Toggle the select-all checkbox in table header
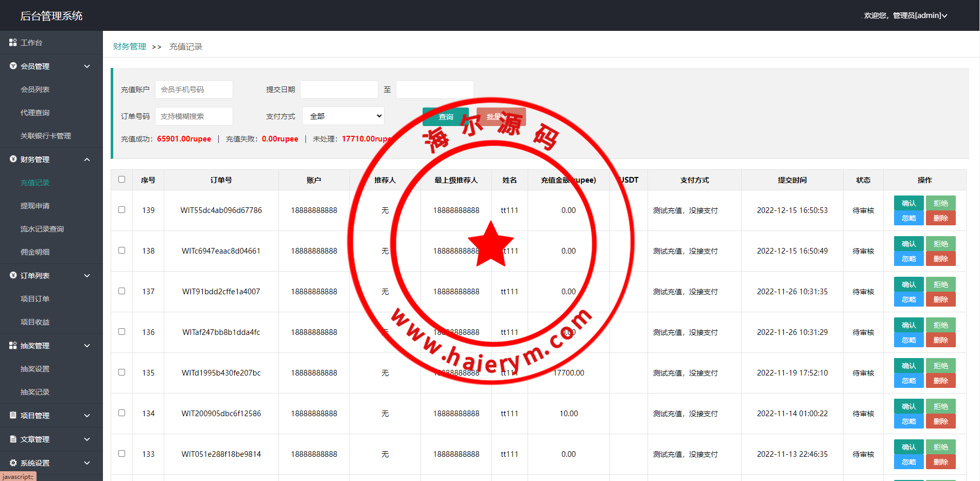 (x=122, y=180)
